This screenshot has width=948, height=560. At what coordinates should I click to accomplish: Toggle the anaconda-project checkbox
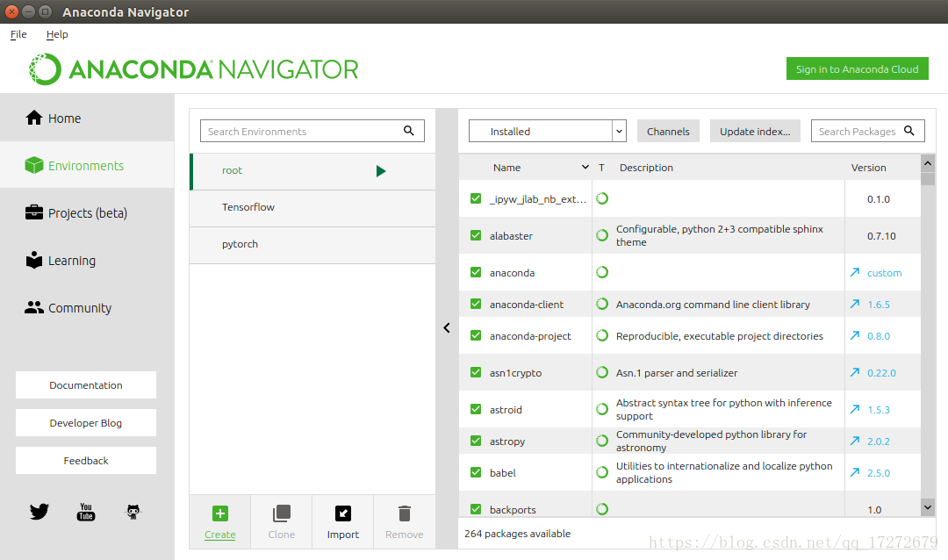point(476,335)
